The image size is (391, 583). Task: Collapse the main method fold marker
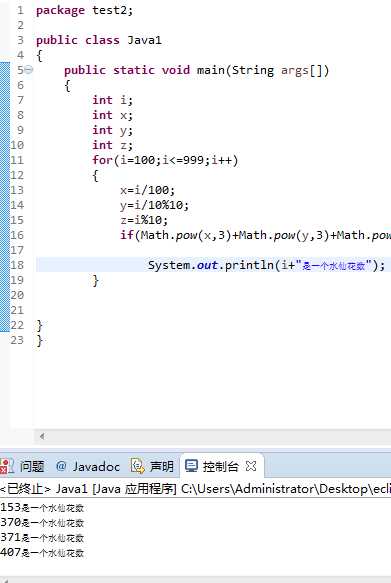tap(29, 70)
